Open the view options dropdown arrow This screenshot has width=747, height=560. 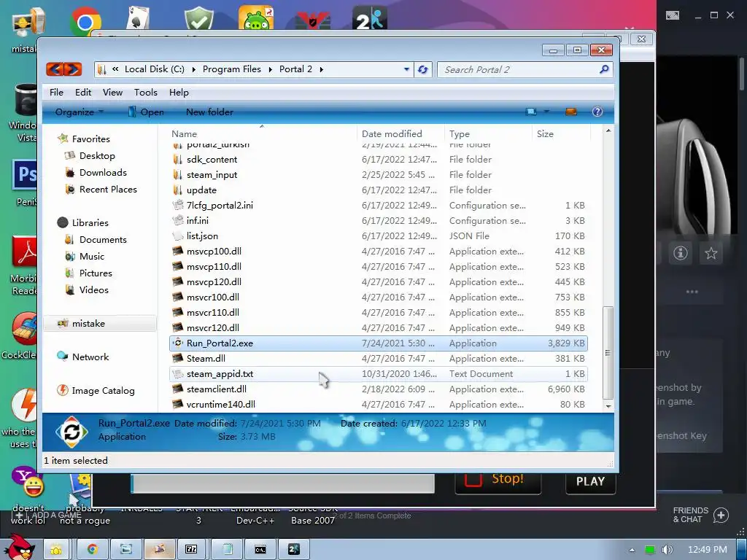coord(546,112)
